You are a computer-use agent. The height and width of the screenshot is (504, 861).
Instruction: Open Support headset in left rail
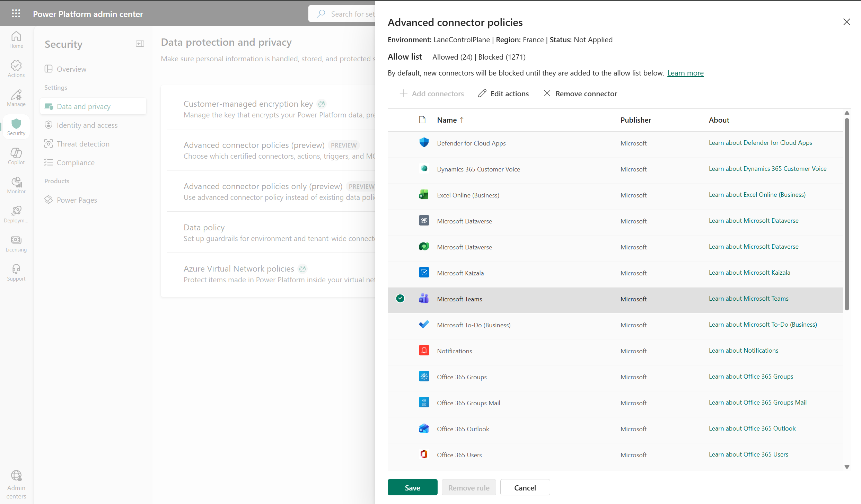coord(16,273)
